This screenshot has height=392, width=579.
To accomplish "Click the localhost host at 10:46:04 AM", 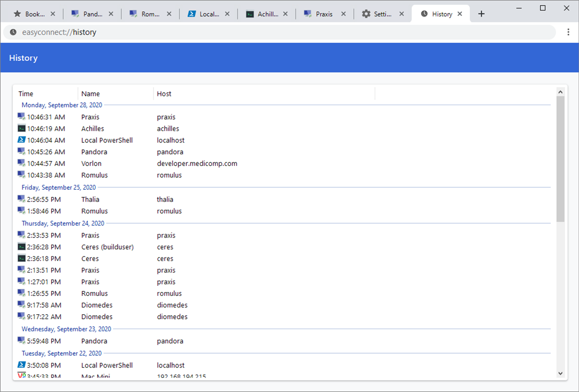I will (170, 140).
